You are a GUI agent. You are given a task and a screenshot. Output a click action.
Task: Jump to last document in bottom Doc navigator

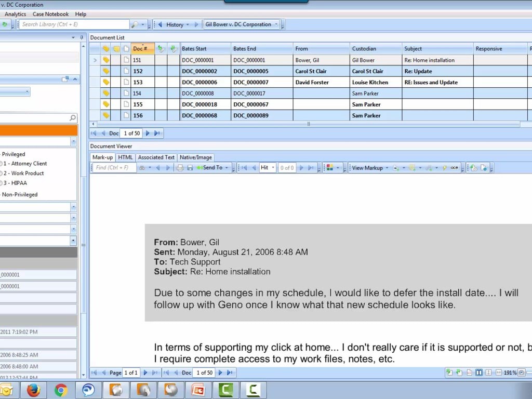(230, 373)
